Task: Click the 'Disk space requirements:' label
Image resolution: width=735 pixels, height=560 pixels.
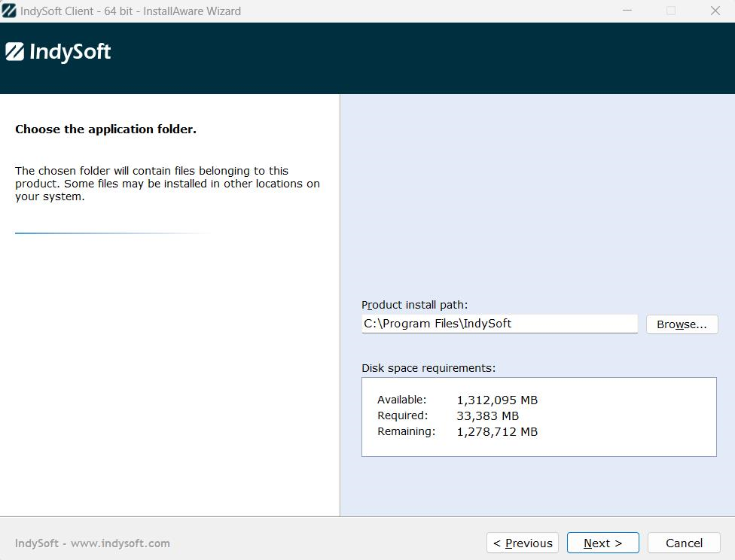Action: coord(428,368)
